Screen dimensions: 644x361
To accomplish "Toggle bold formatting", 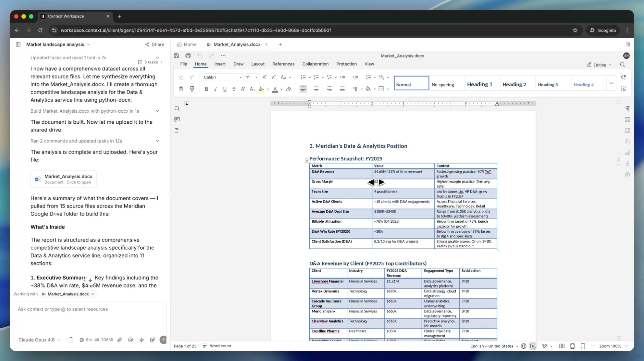I will click(206, 89).
